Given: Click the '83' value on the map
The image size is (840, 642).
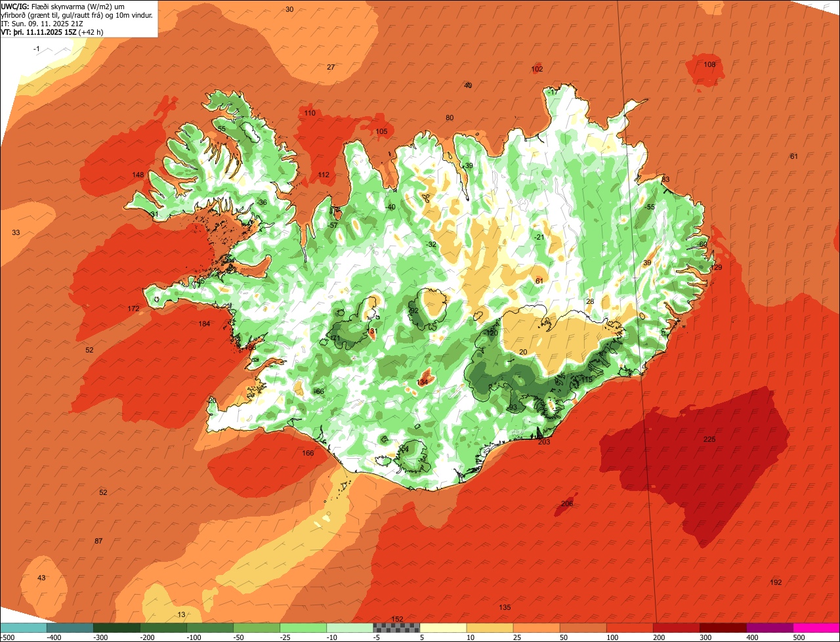Looking at the screenshot, I should [x=665, y=179].
